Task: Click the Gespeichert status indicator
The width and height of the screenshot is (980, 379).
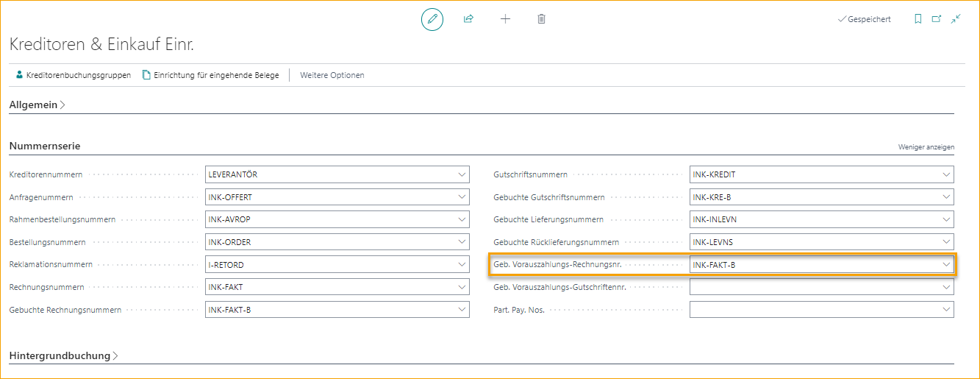Action: [865, 19]
